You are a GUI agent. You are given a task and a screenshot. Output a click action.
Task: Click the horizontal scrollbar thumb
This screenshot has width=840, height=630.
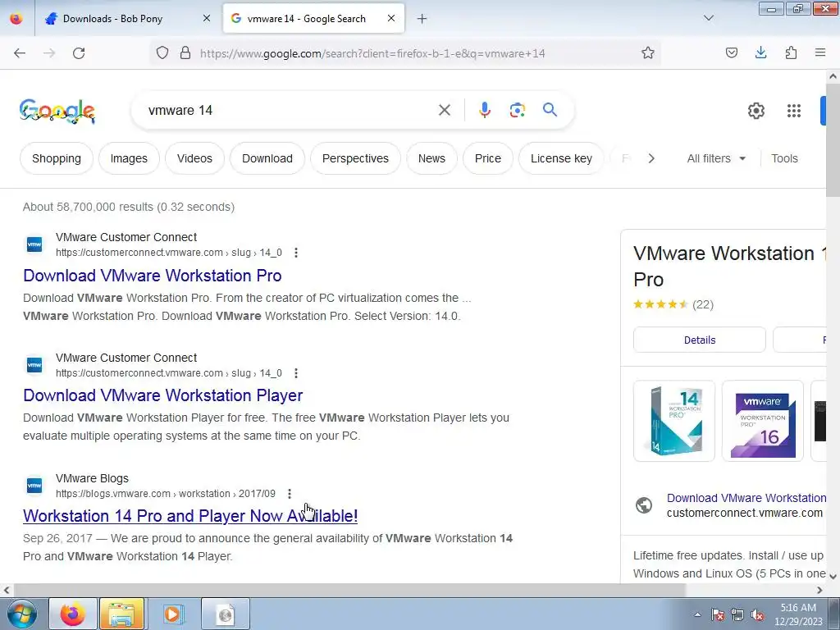click(x=348, y=591)
